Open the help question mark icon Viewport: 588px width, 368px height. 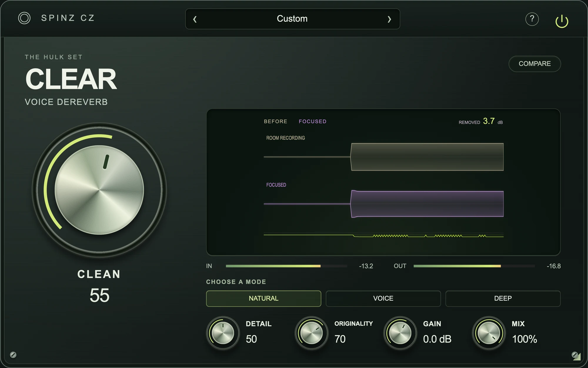[532, 19]
